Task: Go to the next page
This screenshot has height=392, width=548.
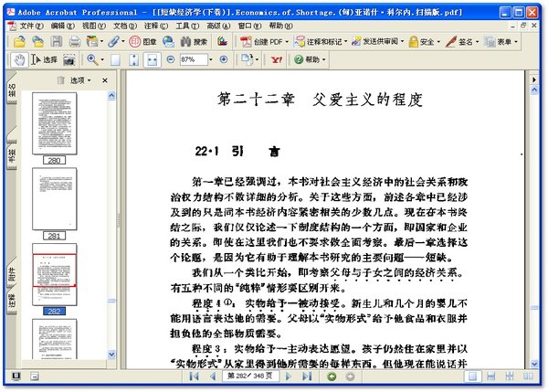Action: point(289,376)
